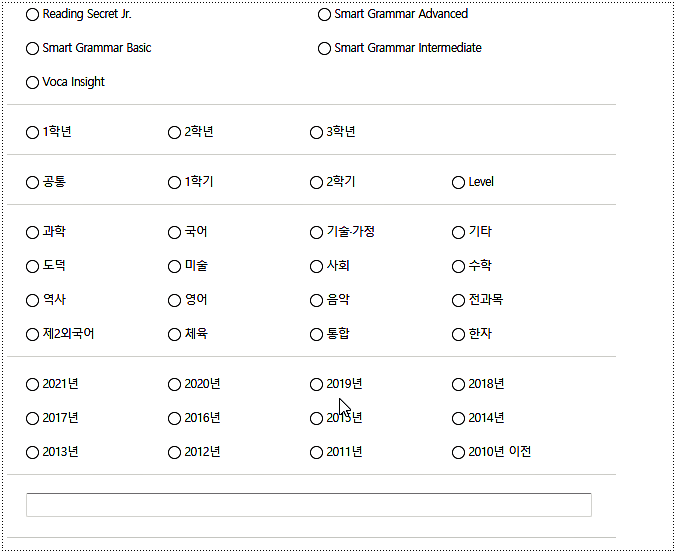Viewport: 676px width, 553px height.
Task: Select the 수학 subject radio button
Action: coord(459,267)
